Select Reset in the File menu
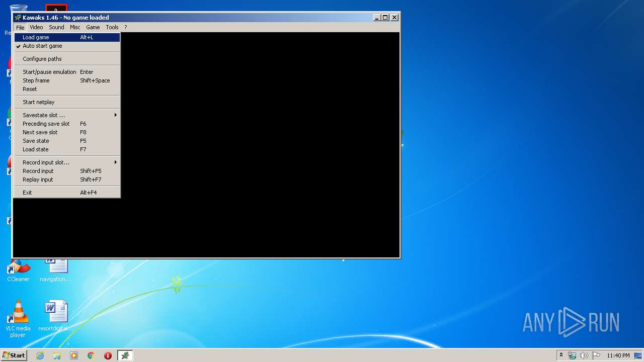This screenshot has height=362, width=644. coord(67,89)
